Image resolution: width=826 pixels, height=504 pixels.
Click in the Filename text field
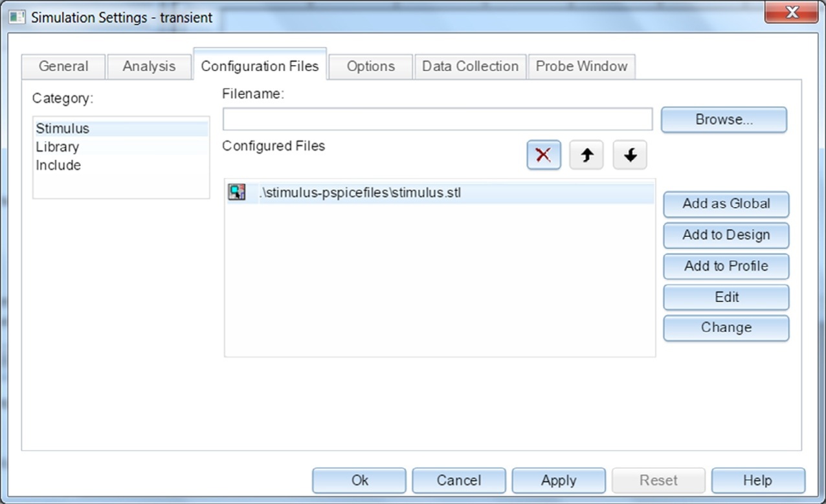pyautogui.click(x=437, y=120)
